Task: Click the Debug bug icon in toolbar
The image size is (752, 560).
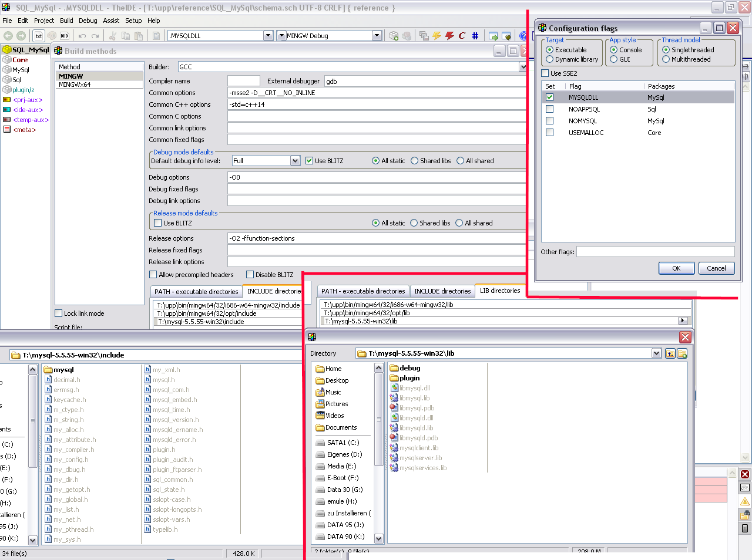Action: 506,36
